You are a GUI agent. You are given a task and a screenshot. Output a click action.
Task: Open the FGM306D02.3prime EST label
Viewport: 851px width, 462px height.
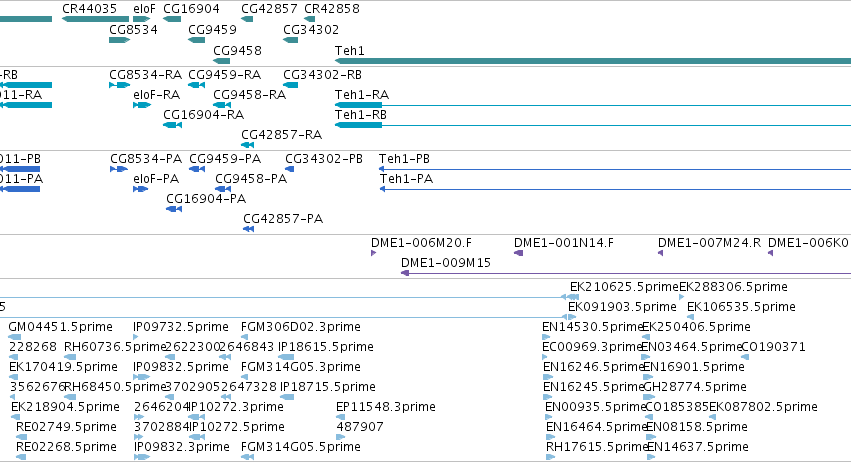(301, 327)
